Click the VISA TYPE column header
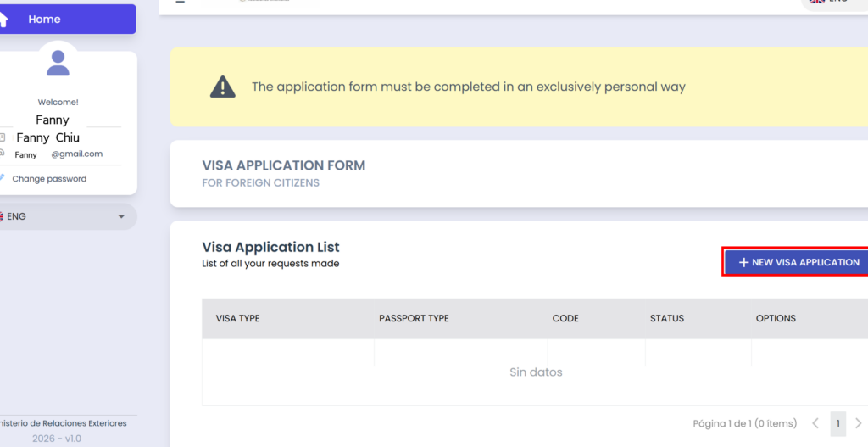Screen dimensions: 868x447 pos(238,319)
